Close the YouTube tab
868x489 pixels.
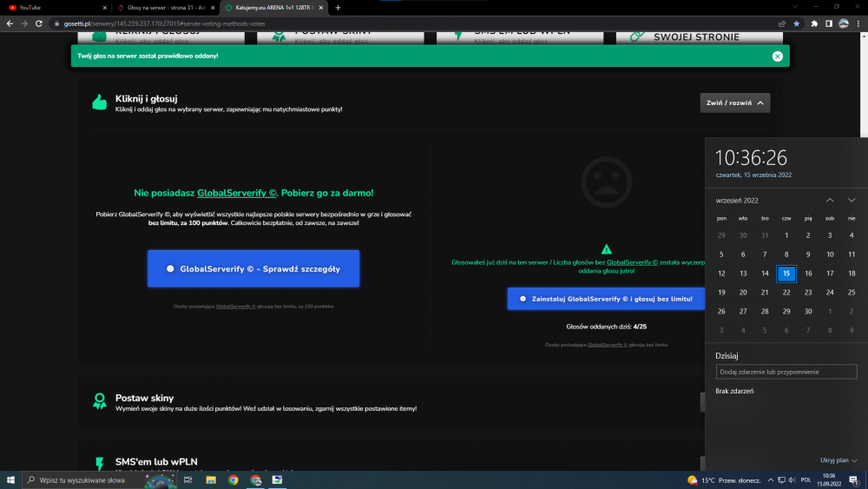coord(105,8)
